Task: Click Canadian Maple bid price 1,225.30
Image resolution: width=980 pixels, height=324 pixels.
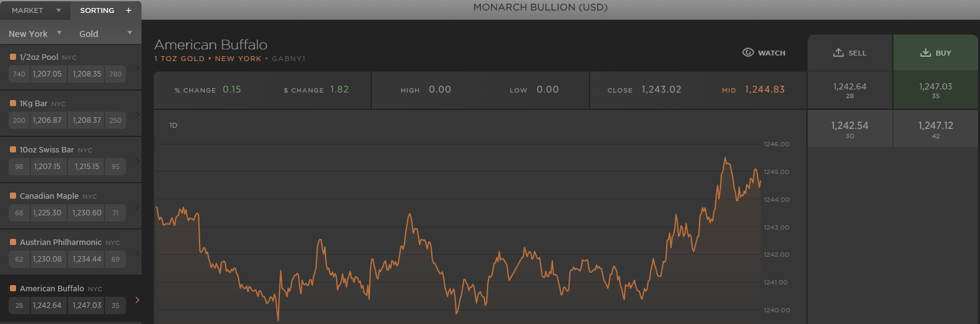Action: coord(48,213)
